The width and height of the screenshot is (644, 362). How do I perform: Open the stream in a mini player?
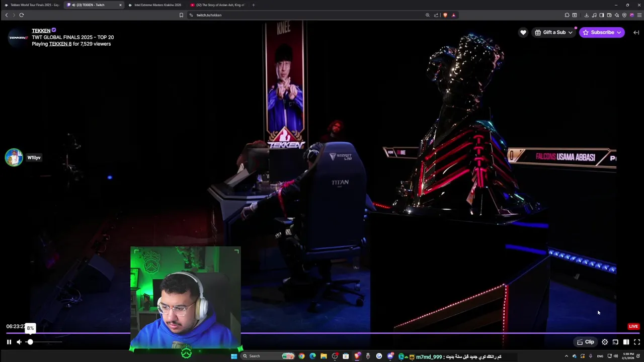click(x=615, y=342)
